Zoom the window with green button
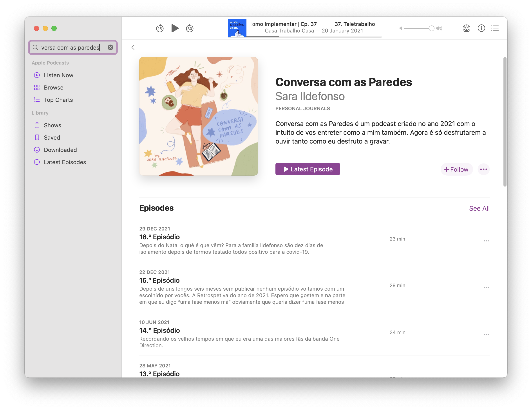This screenshot has width=532, height=410. point(54,28)
